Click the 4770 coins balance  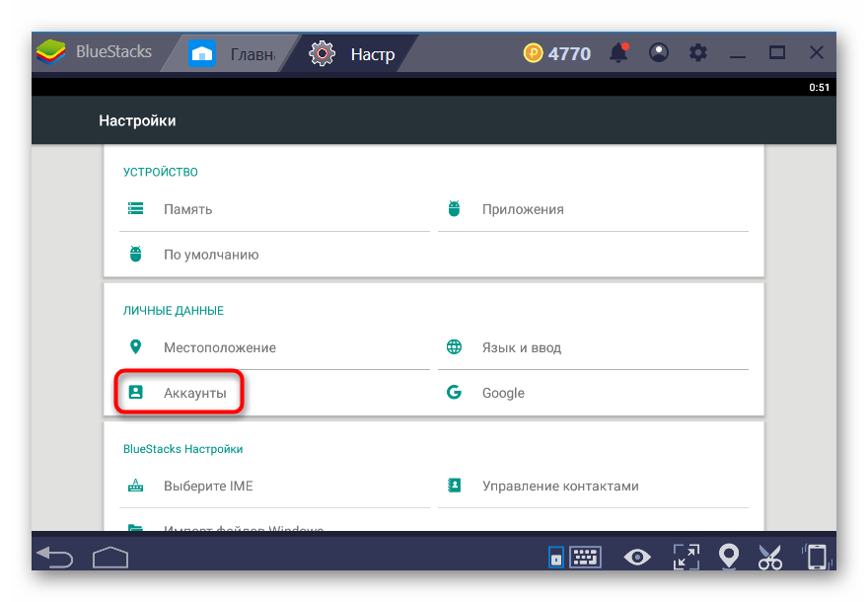557,53
